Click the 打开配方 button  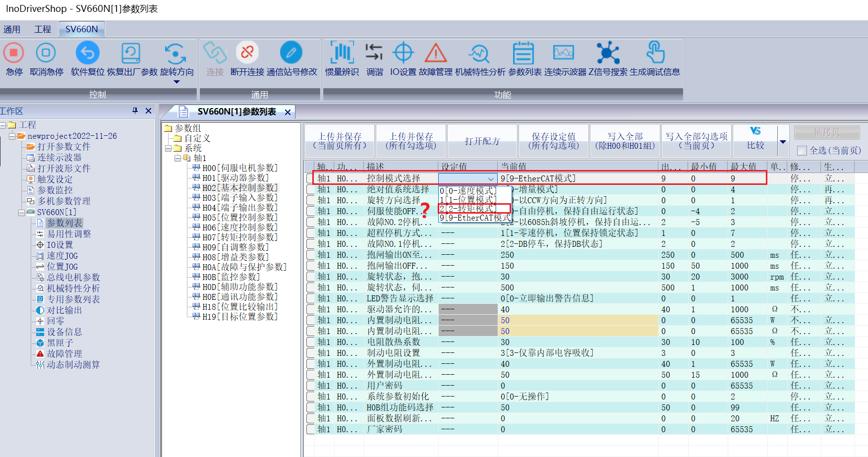coord(482,141)
